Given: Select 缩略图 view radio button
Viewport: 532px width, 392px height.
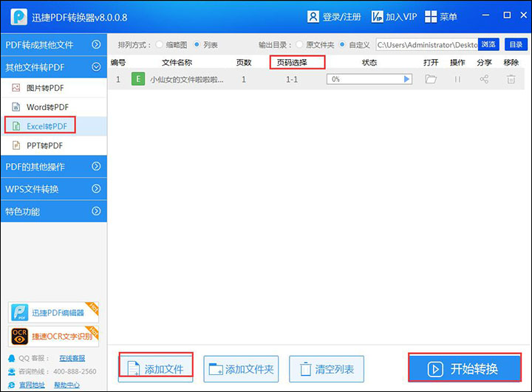Looking at the screenshot, I should point(160,45).
